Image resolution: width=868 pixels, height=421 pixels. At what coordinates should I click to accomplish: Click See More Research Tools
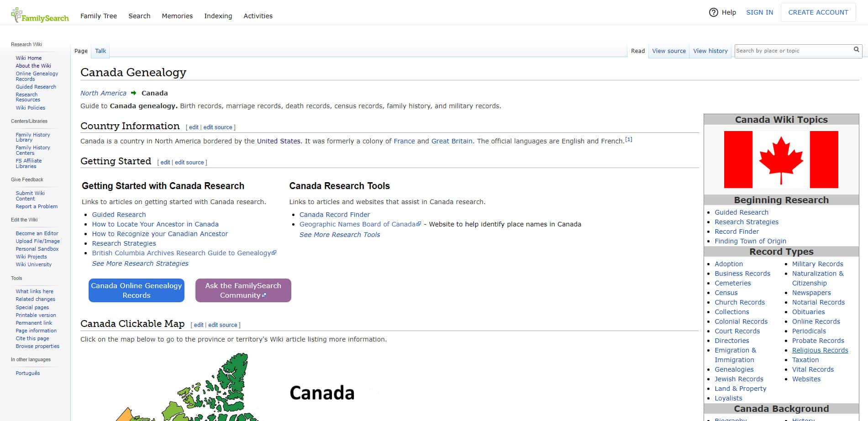340,235
